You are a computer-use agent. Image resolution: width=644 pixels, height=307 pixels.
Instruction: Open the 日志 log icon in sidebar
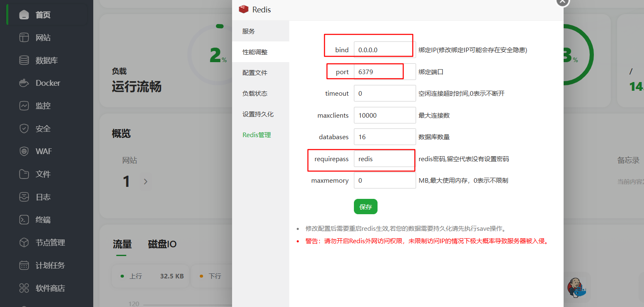24,197
